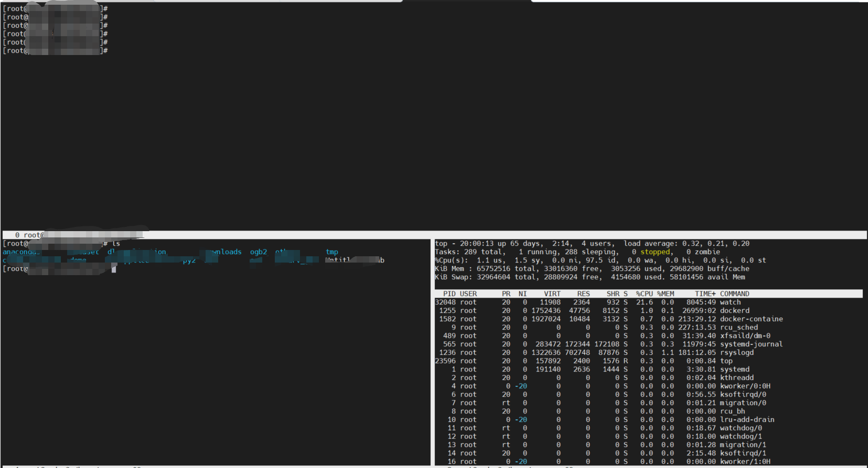Click the COMMAND column header
This screenshot has height=468, width=868.
tap(735, 294)
